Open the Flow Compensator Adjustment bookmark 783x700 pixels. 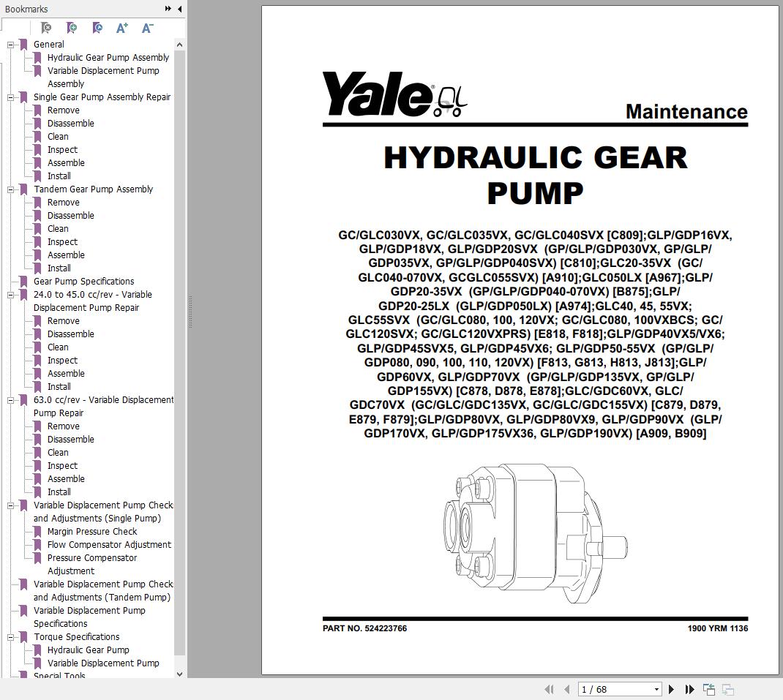coord(109,545)
